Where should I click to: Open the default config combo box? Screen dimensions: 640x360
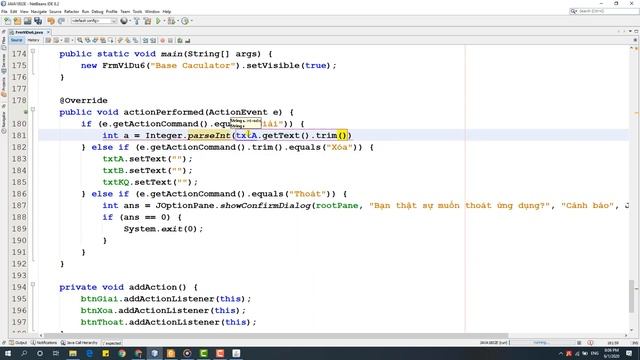click(x=94, y=21)
